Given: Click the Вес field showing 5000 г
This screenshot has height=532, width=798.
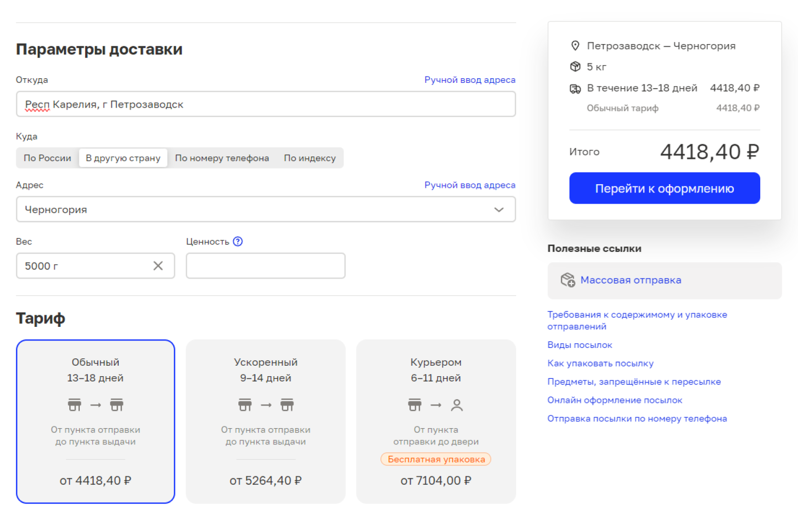Looking at the screenshot, I should pos(96,266).
